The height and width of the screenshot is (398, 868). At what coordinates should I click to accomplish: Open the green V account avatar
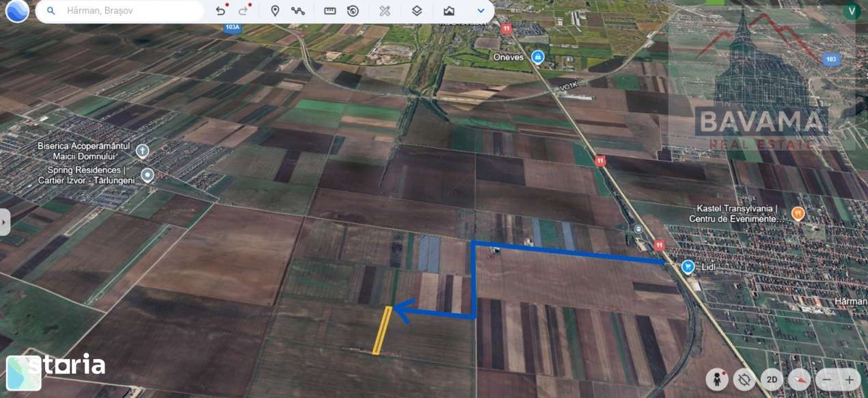[x=851, y=11]
